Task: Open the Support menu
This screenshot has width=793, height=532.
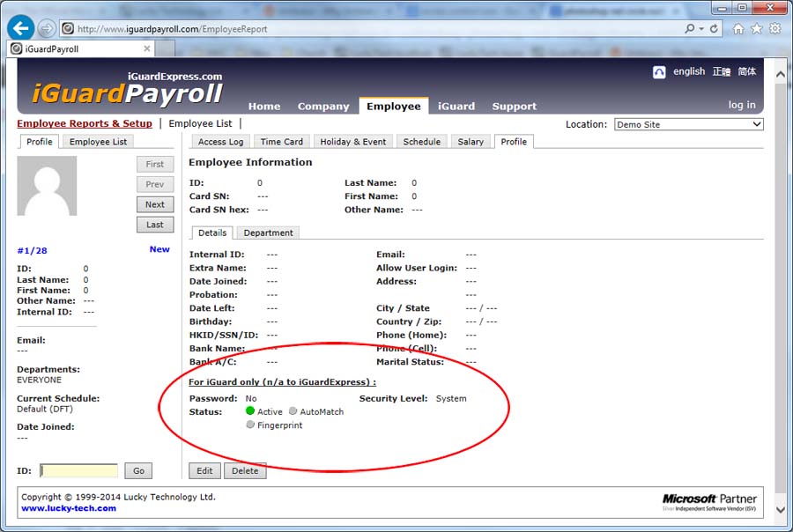Action: click(x=515, y=107)
